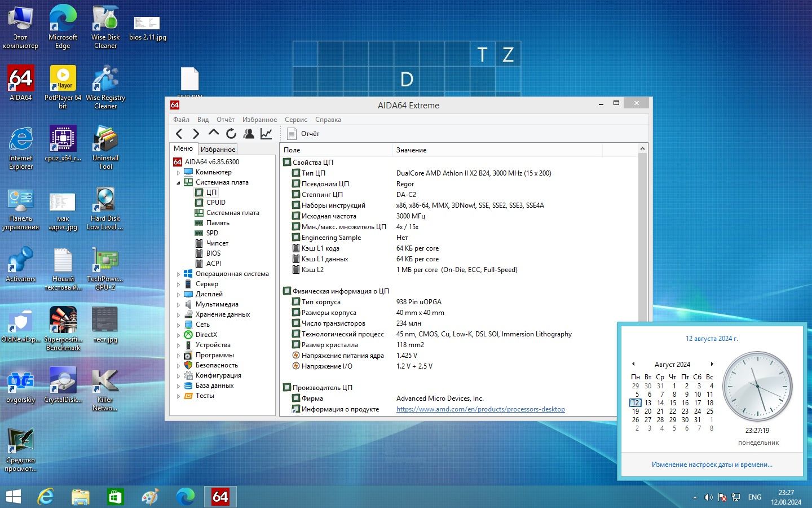Expand the Тесты tree node
Image resolution: width=812 pixels, height=508 pixels.
coord(178,396)
